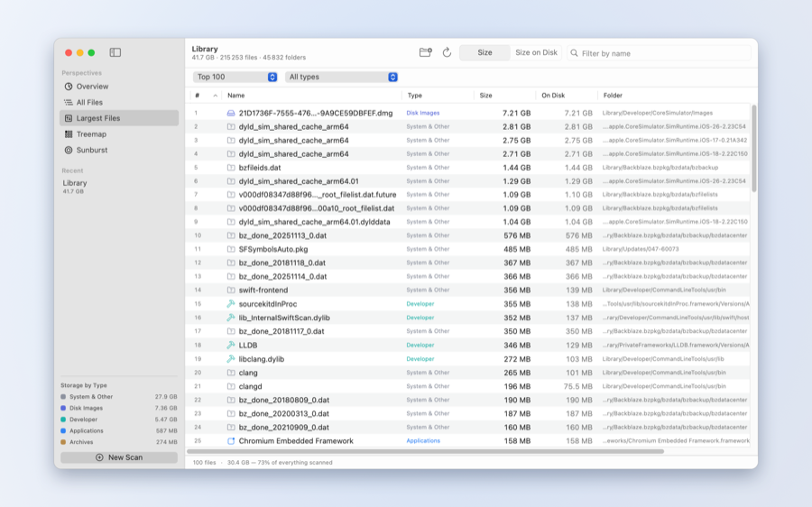The image size is (812, 507).
Task: Click hammer icon beside sourcekitdInProc
Action: pyautogui.click(x=231, y=304)
